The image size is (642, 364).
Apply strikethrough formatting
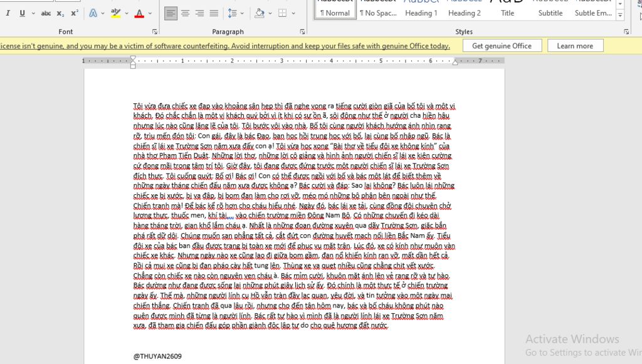(x=46, y=13)
